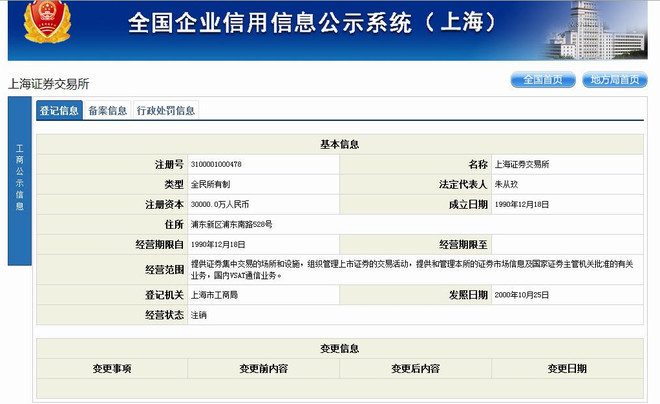Viewport: 660px width, 404px height.
Task: Click the 变更后内容 column header
Action: tap(415, 369)
